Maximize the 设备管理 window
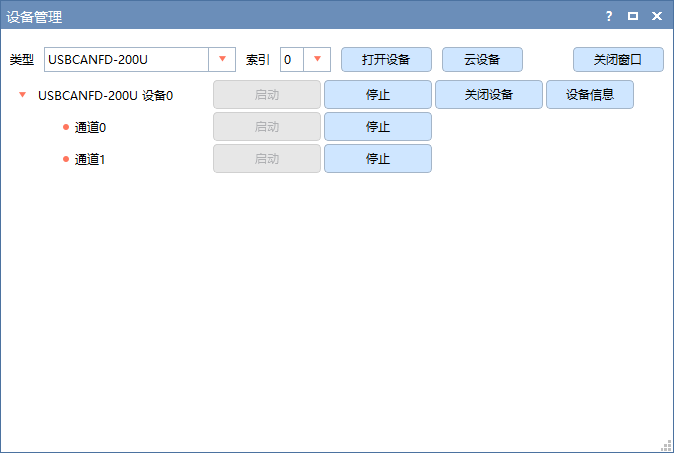The width and height of the screenshot is (674, 453). (633, 16)
